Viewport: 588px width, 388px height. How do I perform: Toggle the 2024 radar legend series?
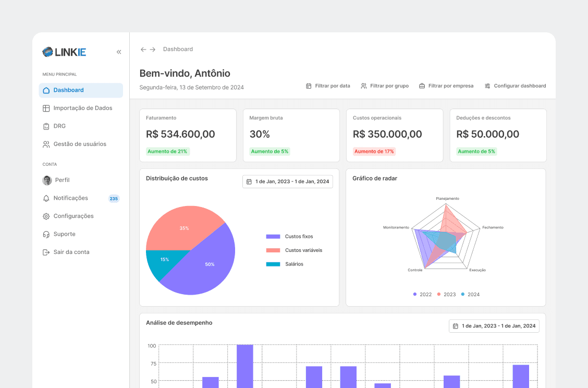click(x=470, y=295)
